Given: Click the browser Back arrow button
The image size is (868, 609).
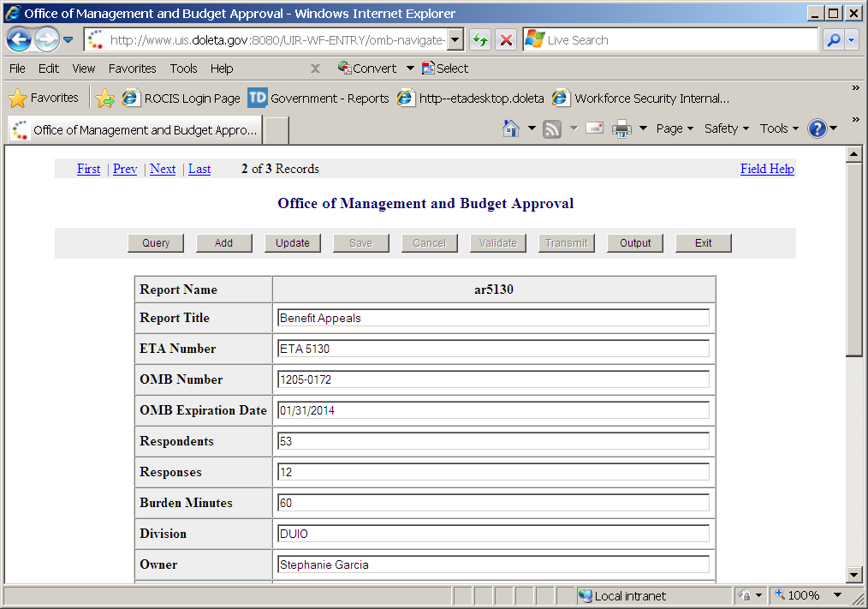Looking at the screenshot, I should pyautogui.click(x=19, y=39).
